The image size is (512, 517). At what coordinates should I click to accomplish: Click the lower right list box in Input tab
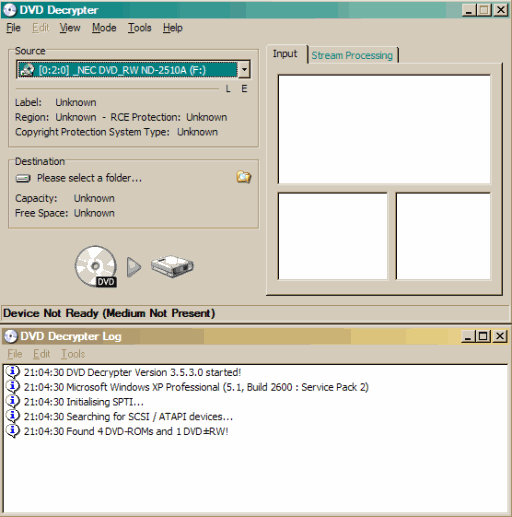click(x=443, y=236)
